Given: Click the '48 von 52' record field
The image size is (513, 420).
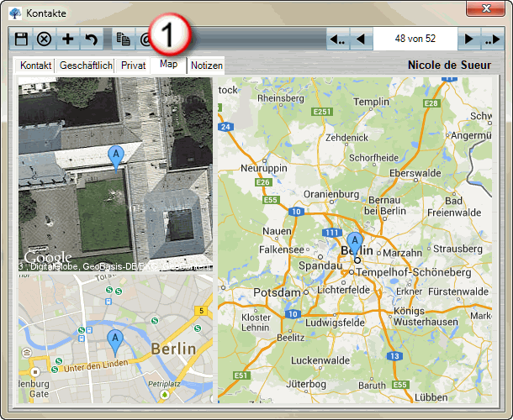Looking at the screenshot, I should coord(415,39).
